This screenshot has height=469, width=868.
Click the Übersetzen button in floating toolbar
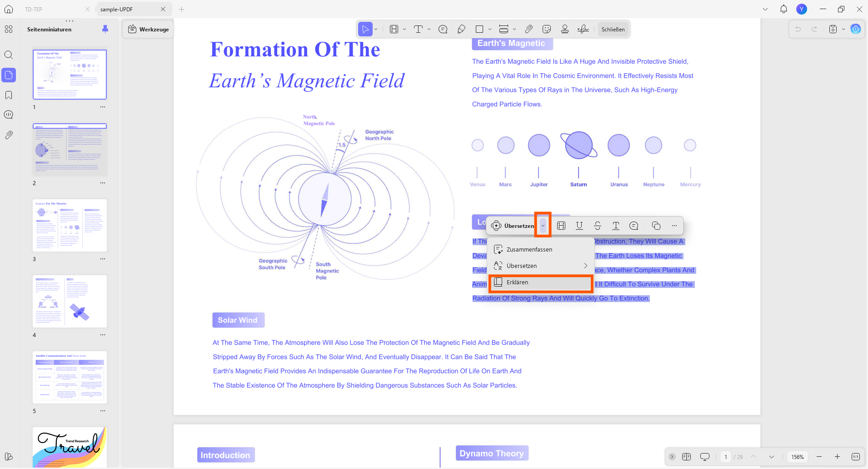click(x=514, y=226)
